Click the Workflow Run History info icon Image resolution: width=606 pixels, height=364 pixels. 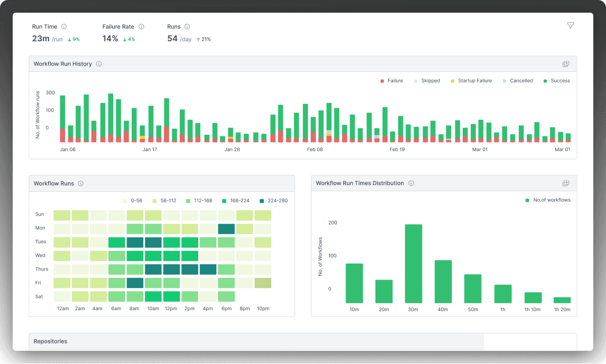(98, 63)
